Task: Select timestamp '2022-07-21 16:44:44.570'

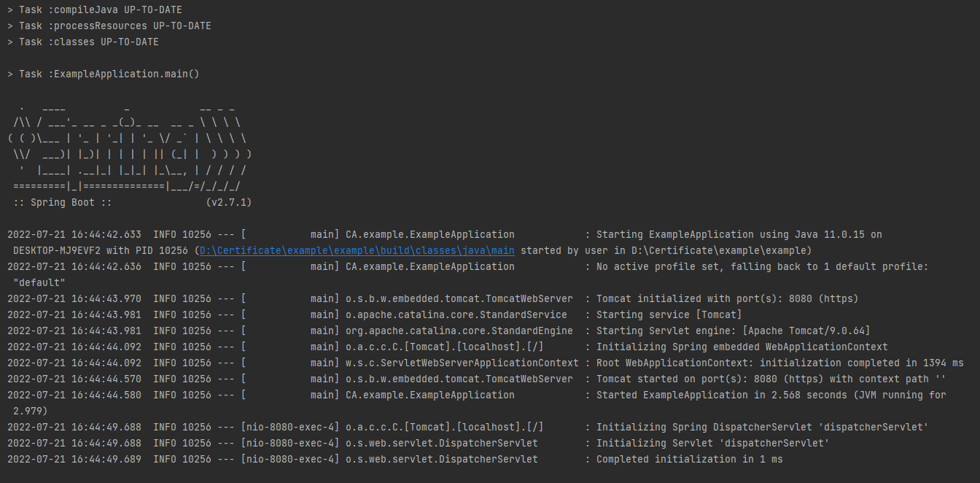Action: (x=74, y=379)
